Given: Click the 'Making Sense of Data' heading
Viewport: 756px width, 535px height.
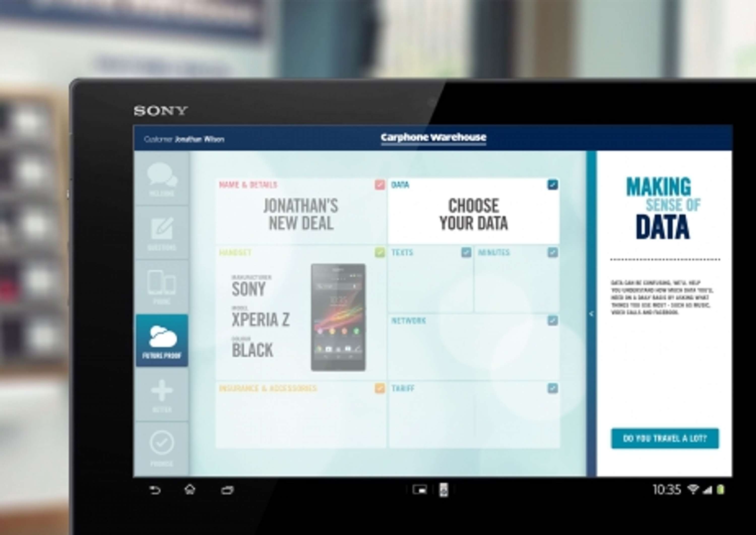Looking at the screenshot, I should (663, 208).
